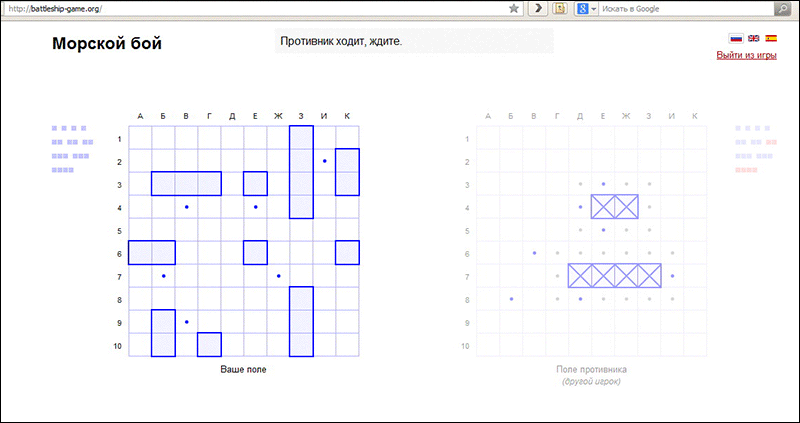Expand the search engine dropdown arrow
The image size is (800, 423).
tap(594, 9)
